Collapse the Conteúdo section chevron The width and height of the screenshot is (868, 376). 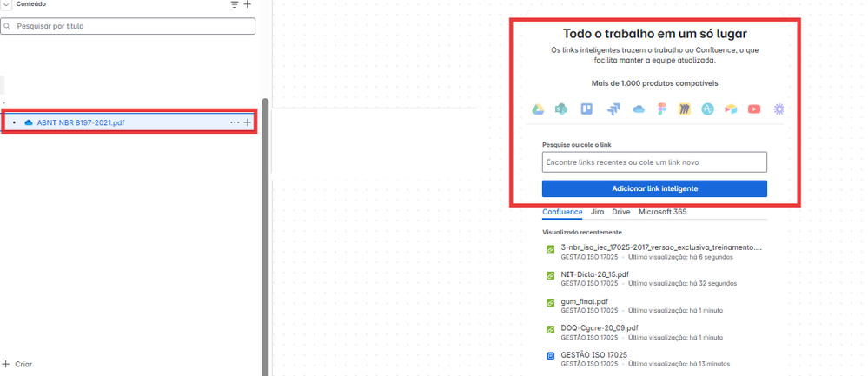point(6,3)
